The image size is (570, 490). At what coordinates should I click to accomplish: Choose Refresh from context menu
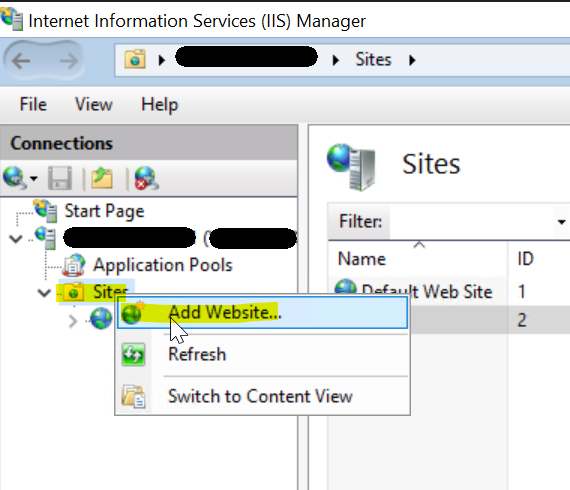point(262,354)
